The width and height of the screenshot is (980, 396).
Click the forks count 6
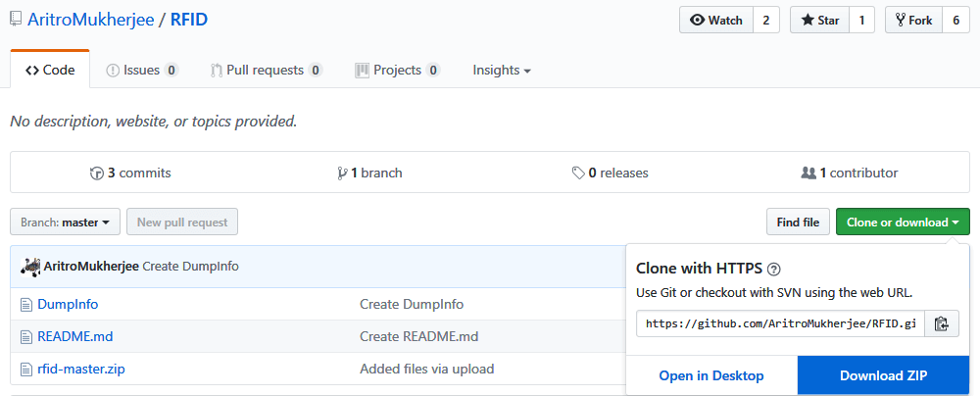pos(955,20)
